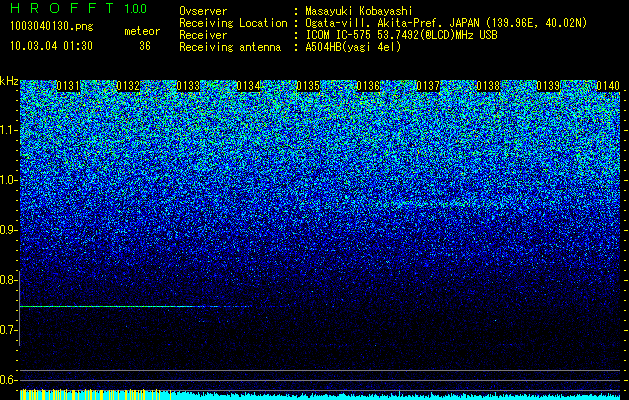Viewport: 629px width, 400px height.
Task: Click the A504HB(yagi 4el) antenna text
Action: coord(353,47)
